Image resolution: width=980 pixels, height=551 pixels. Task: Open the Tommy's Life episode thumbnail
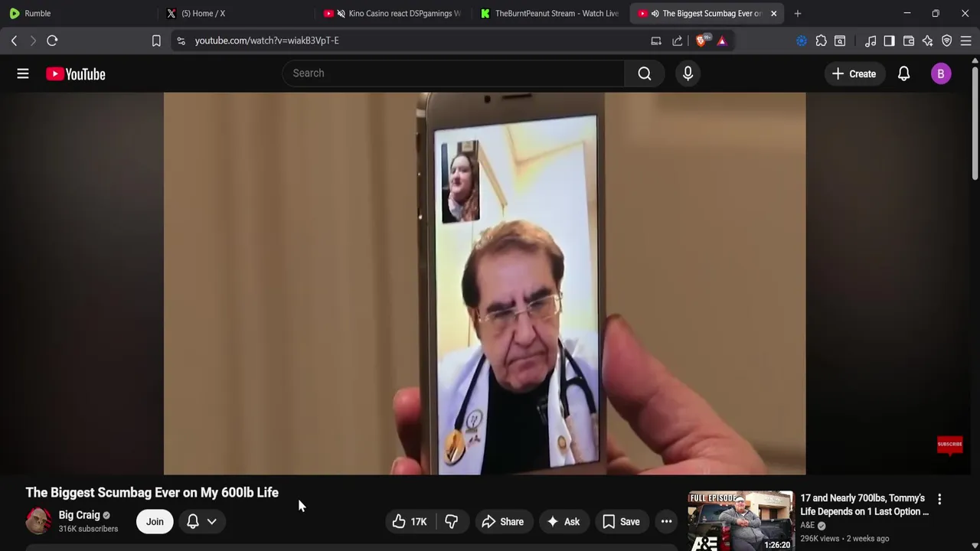(741, 521)
